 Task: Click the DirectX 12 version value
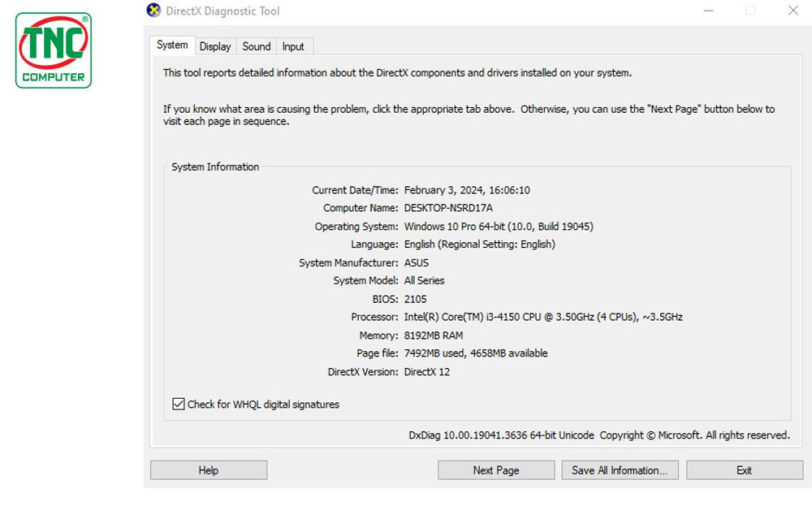click(427, 371)
